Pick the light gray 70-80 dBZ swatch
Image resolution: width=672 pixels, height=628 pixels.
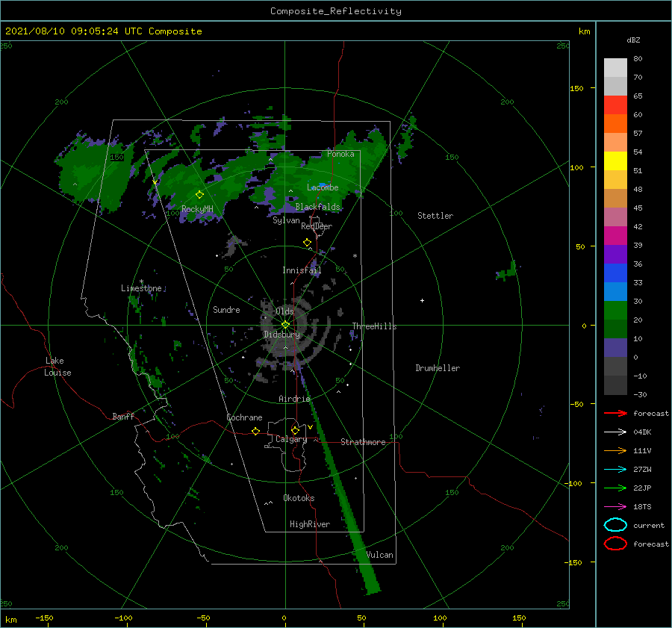(x=615, y=68)
